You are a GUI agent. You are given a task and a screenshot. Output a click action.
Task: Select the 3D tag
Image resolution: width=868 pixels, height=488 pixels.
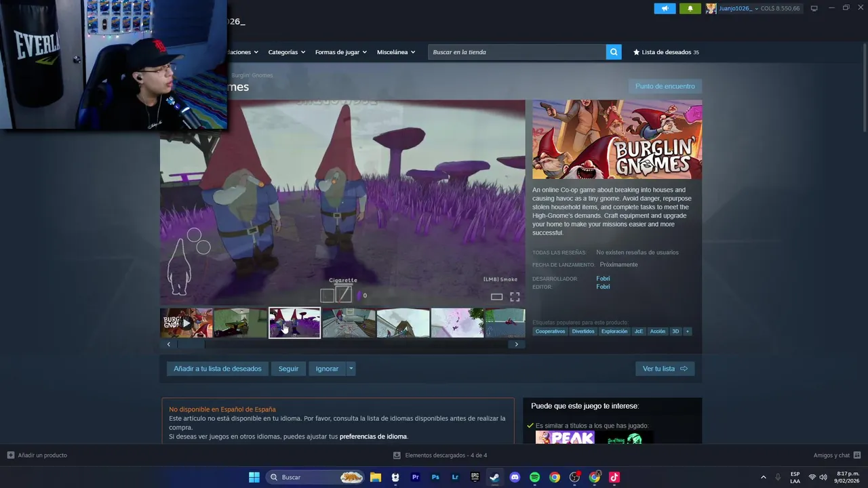click(675, 331)
